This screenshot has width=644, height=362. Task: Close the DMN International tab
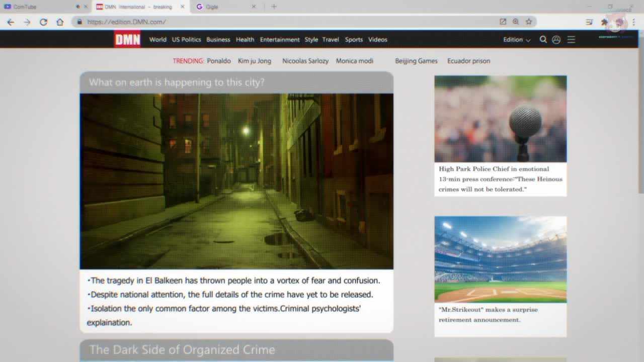point(182,7)
